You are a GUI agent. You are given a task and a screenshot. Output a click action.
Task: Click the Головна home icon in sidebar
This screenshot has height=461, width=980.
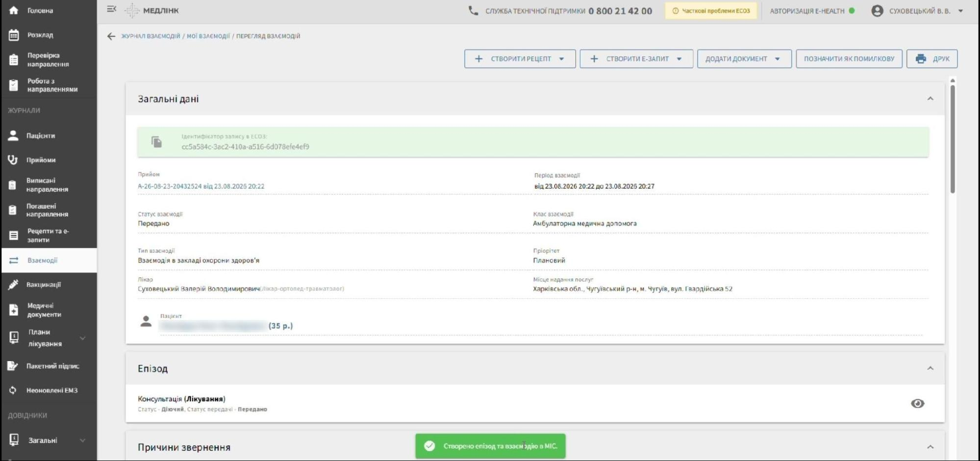click(14, 10)
